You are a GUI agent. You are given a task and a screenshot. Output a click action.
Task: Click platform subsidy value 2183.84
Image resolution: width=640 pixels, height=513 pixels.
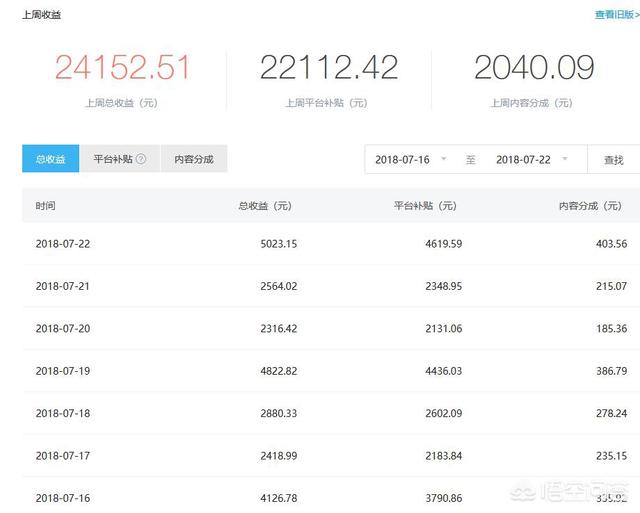444,456
